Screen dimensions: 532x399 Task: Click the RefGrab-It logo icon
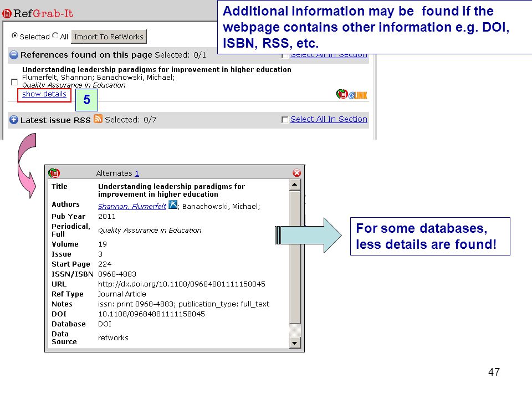coord(7,14)
